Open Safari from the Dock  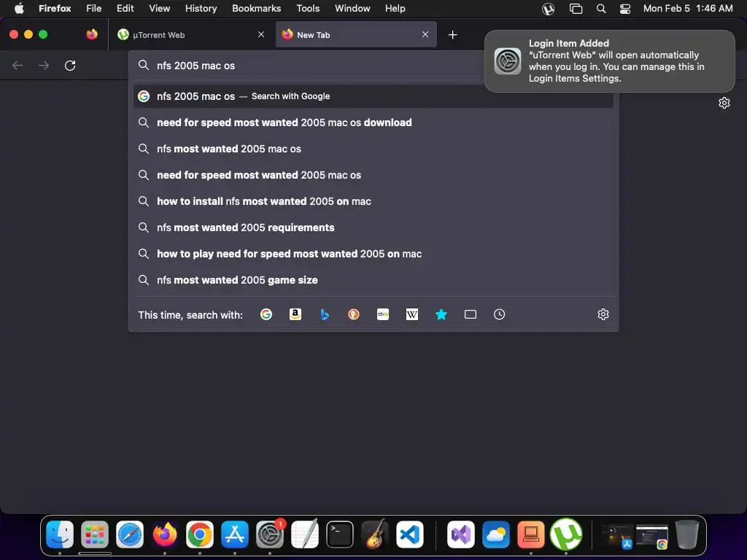[x=130, y=534]
